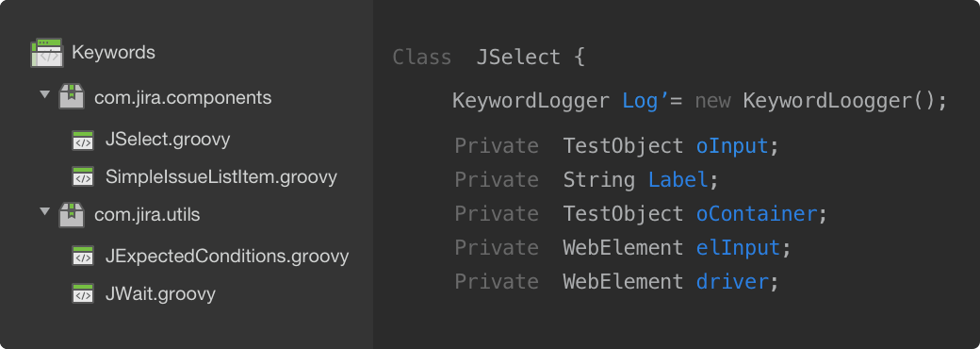980x349 pixels.
Task: Click the com.jira.components package icon
Action: [x=72, y=97]
